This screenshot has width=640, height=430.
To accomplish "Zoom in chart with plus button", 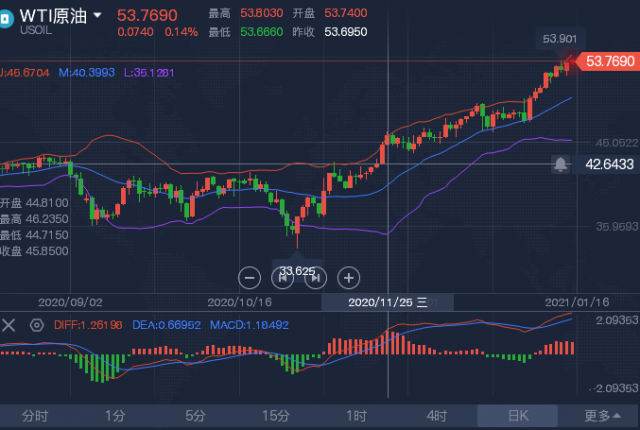I will (349, 278).
